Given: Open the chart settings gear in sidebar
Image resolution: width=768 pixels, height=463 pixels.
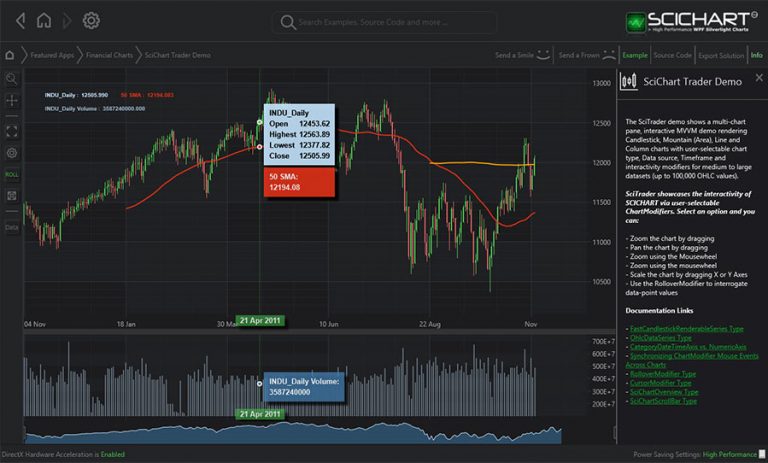Looking at the screenshot, I should coord(12,153).
